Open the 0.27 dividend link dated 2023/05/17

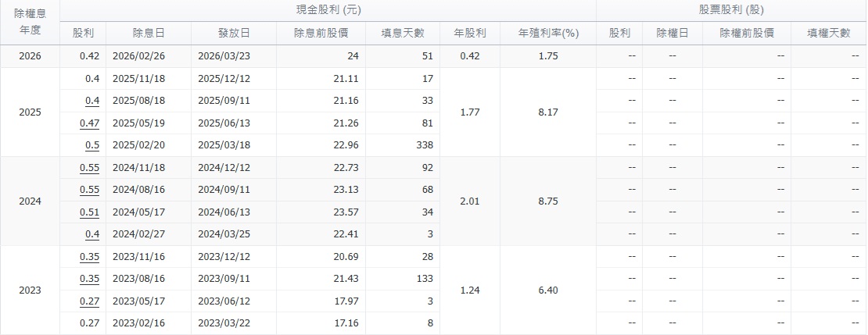[x=89, y=301]
